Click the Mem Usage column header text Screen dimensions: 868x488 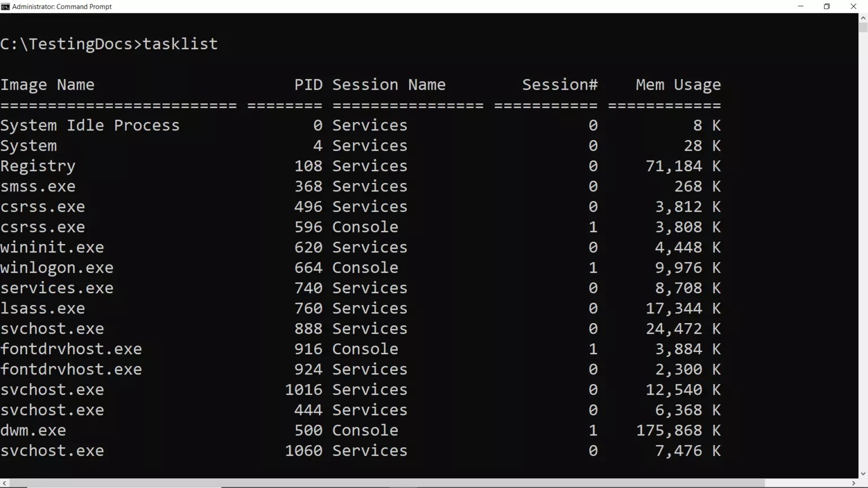[x=678, y=84]
